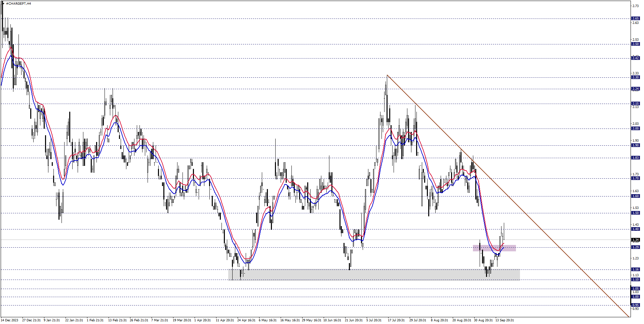The height and width of the screenshot is (324, 644).
Task: Click the #CHARGEPT,H4 chart symbol label
Action: click(18, 3)
